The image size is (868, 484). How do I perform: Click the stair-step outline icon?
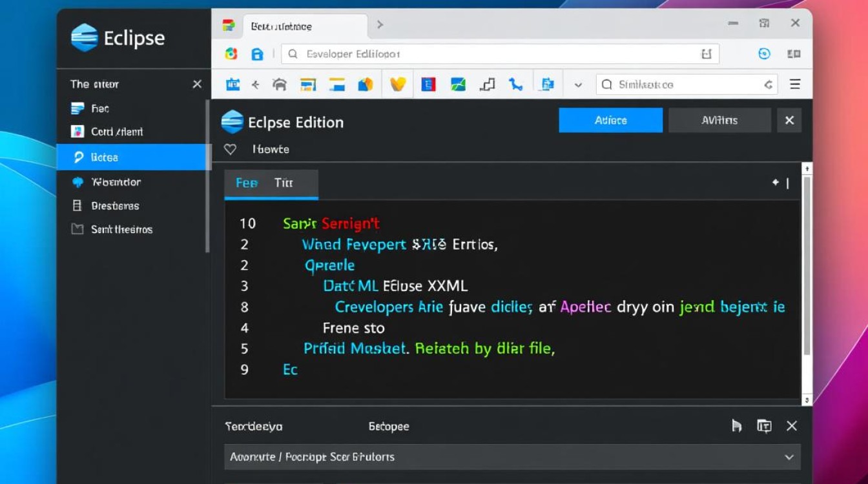488,85
